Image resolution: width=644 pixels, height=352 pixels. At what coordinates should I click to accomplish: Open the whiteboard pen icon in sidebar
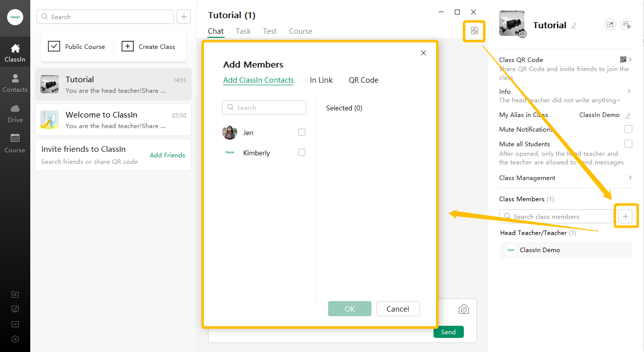15,309
